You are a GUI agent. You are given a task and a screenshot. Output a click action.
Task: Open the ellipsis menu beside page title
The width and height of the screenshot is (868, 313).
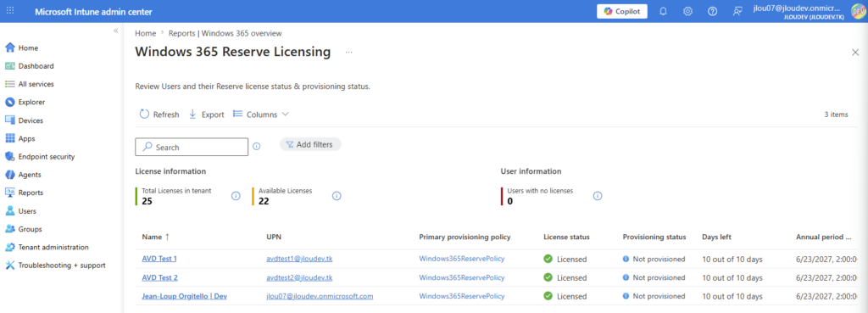(348, 53)
